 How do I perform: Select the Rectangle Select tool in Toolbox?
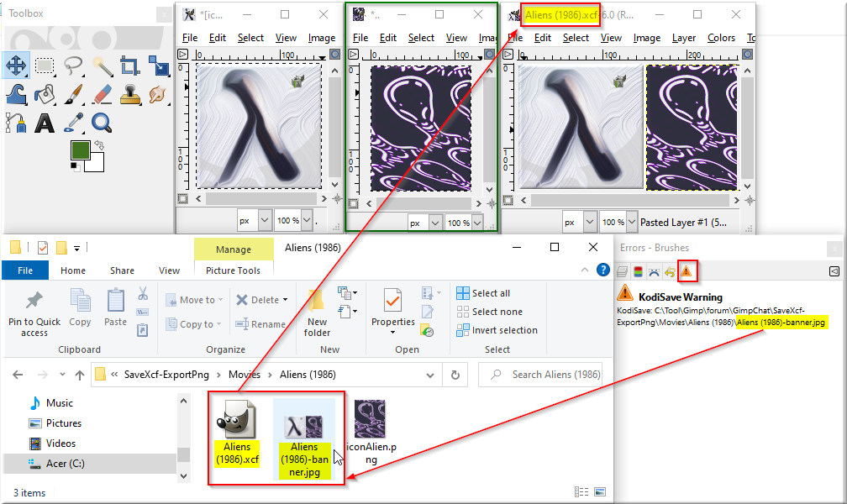pos(45,66)
